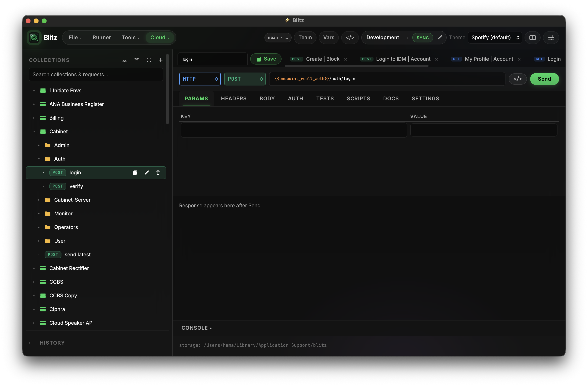Viewport: 588px width, 386px height.
Task: Toggle the SYNC environment button
Action: [x=423, y=38]
